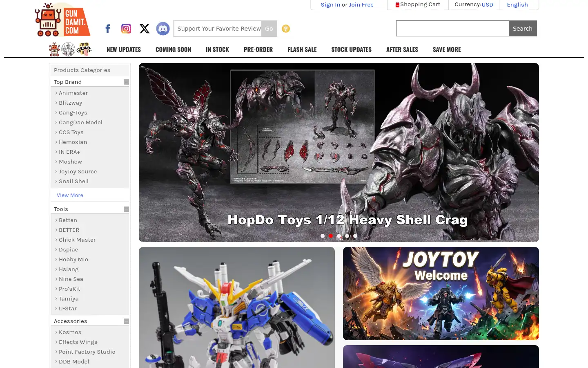
Task: Open the blue Gundam model kit image
Action: click(237, 307)
